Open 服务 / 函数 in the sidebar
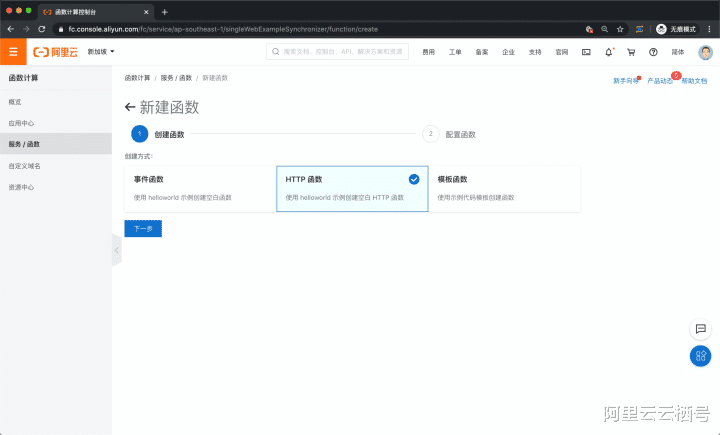 56,144
